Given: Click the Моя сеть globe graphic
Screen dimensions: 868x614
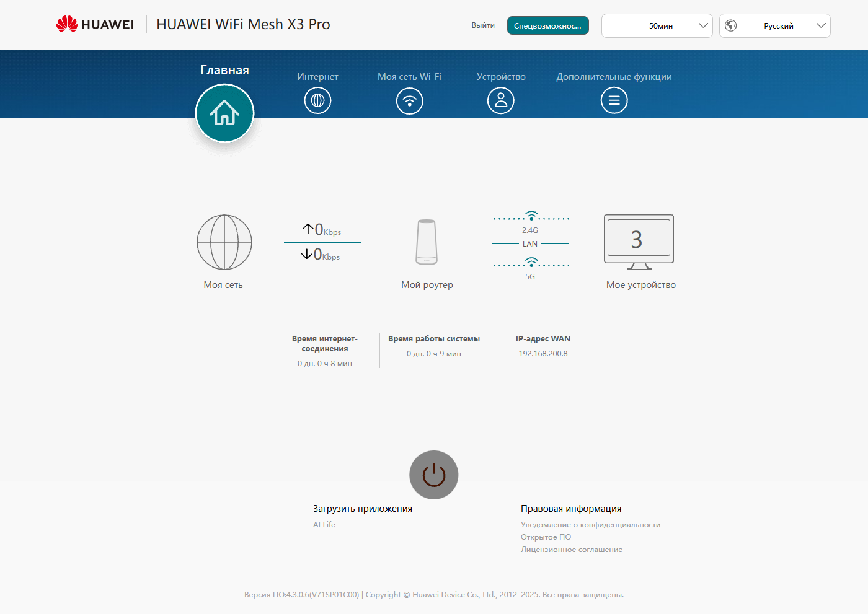Looking at the screenshot, I should click(224, 242).
